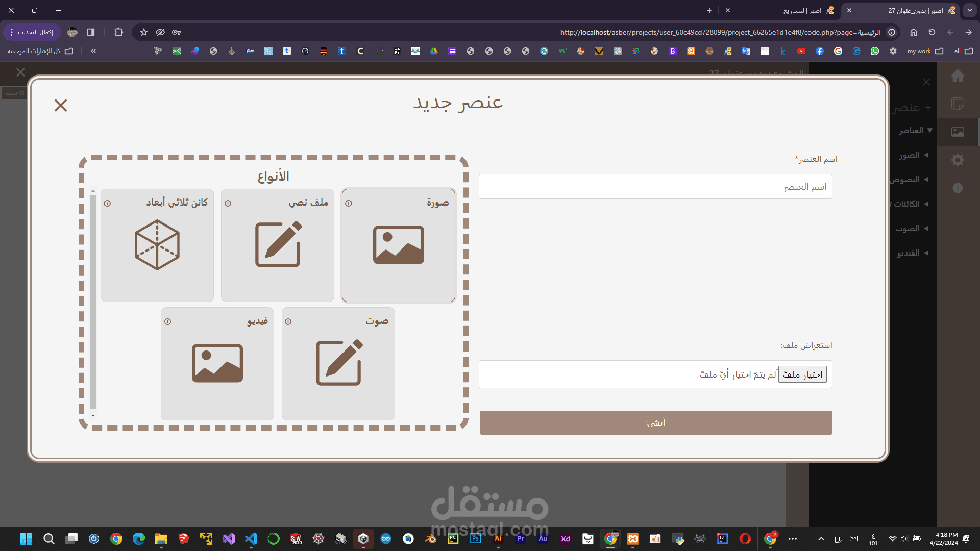Screen dimensions: 980x551
Task: Close the عنصر جديد dialog with X
Action: (61, 105)
